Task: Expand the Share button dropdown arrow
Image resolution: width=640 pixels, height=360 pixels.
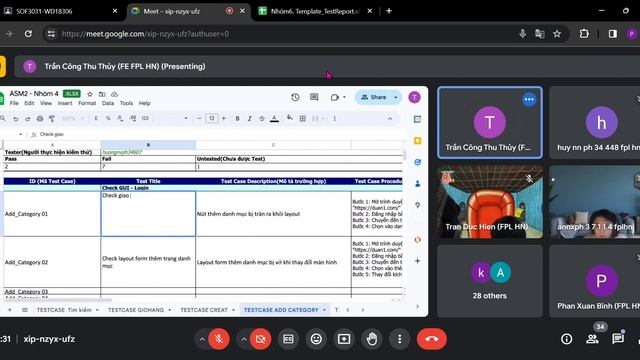Action: [x=396, y=97]
